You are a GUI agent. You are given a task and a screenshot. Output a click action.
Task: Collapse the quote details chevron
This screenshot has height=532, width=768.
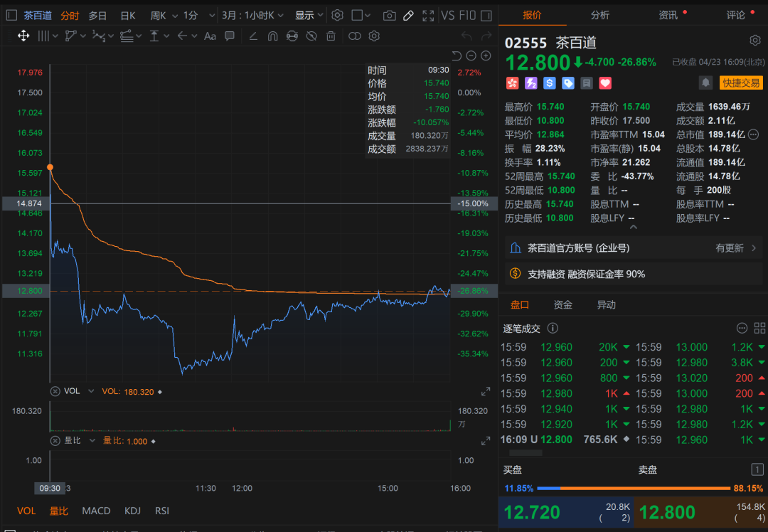[x=634, y=227]
